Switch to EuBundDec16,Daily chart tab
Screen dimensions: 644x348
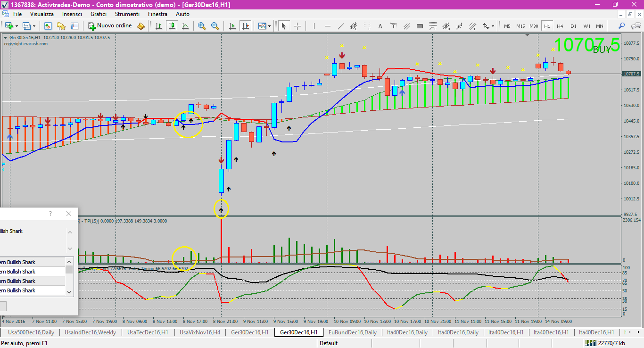pos(353,332)
